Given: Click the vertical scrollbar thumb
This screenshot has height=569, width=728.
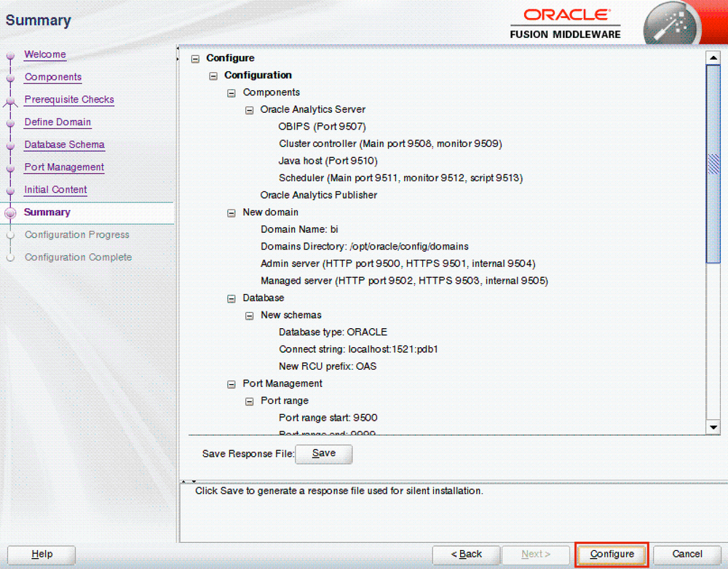Looking at the screenshot, I should coord(713,164).
